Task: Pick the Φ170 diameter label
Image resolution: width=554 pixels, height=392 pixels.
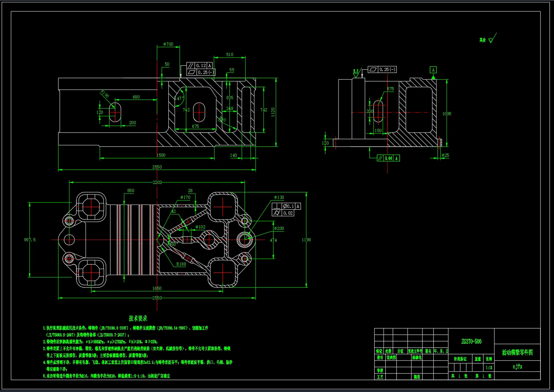Action: point(186,197)
